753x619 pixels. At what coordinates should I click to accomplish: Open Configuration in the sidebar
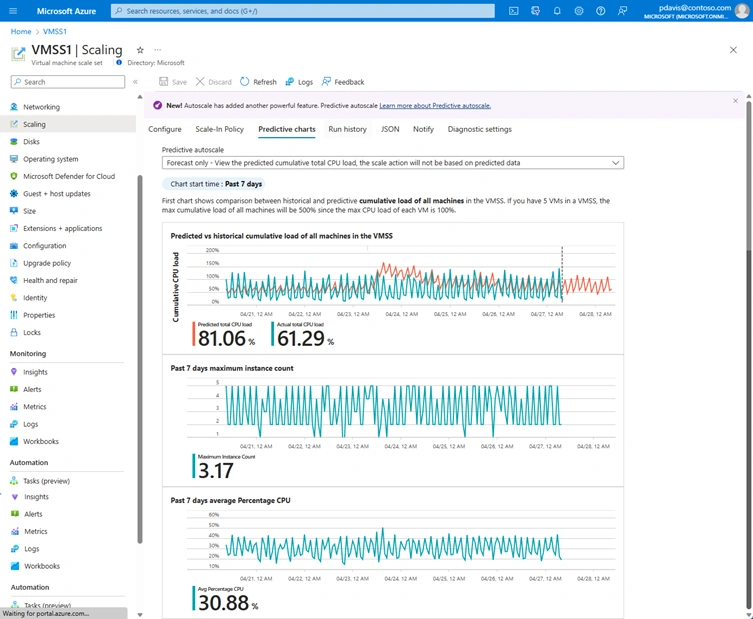pyautogui.click(x=45, y=245)
